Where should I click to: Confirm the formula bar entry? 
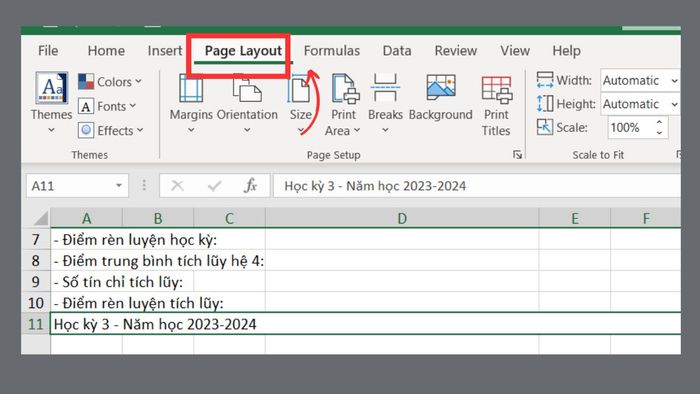(x=214, y=185)
